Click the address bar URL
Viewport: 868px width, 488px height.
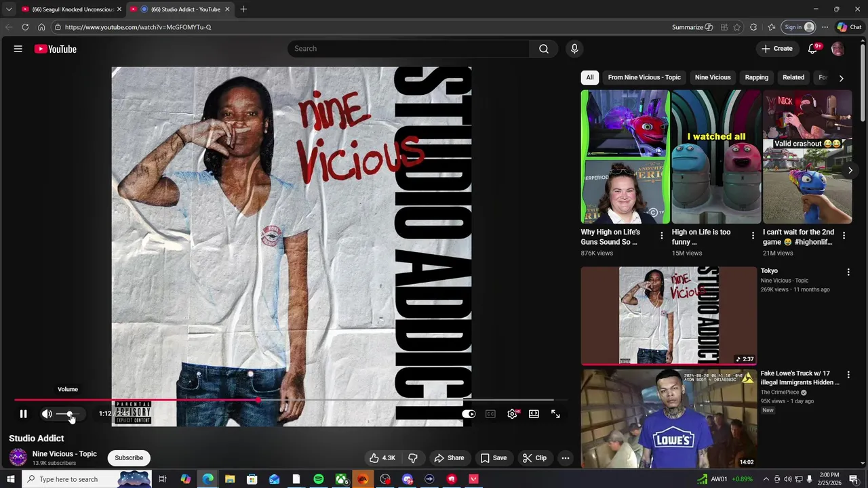[x=138, y=27]
